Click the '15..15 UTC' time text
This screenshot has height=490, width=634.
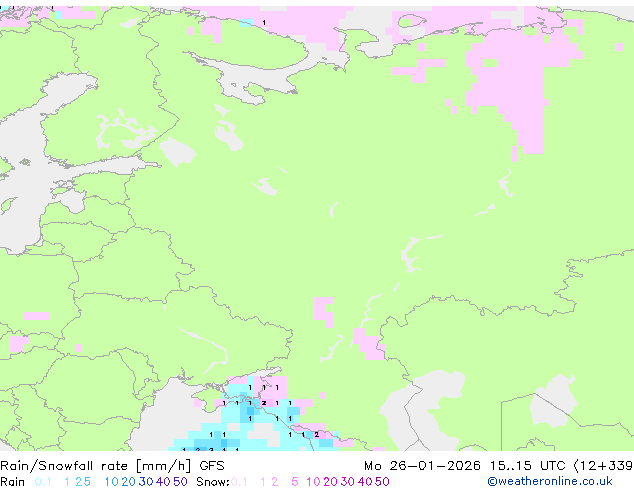(528, 466)
